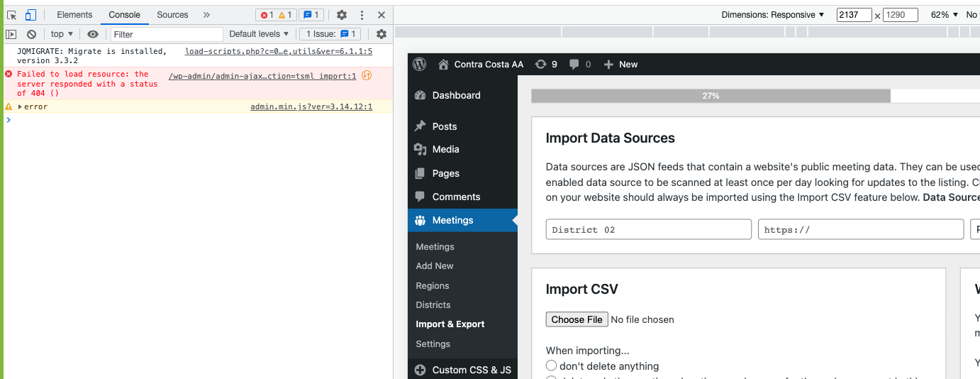Open console settings gear in filter bar

[x=382, y=34]
